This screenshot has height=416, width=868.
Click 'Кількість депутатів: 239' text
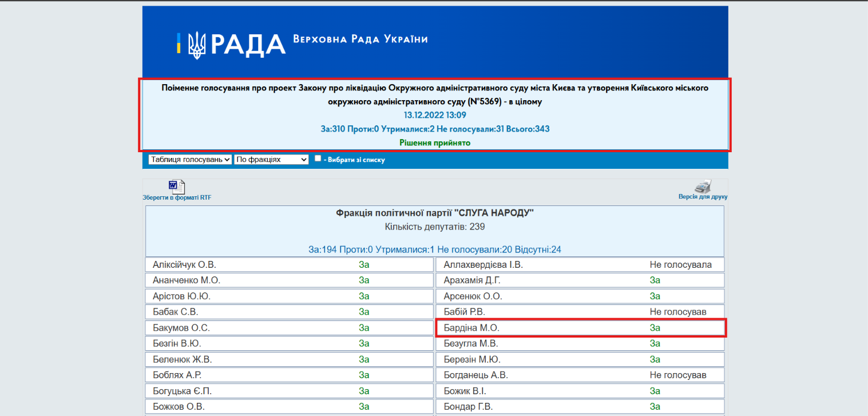pos(435,227)
